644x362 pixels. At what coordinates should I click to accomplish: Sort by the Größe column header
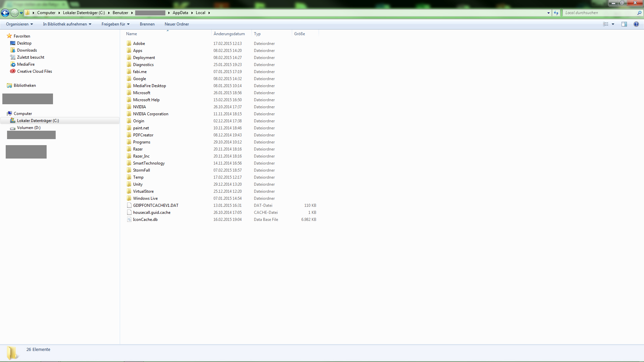305,34
